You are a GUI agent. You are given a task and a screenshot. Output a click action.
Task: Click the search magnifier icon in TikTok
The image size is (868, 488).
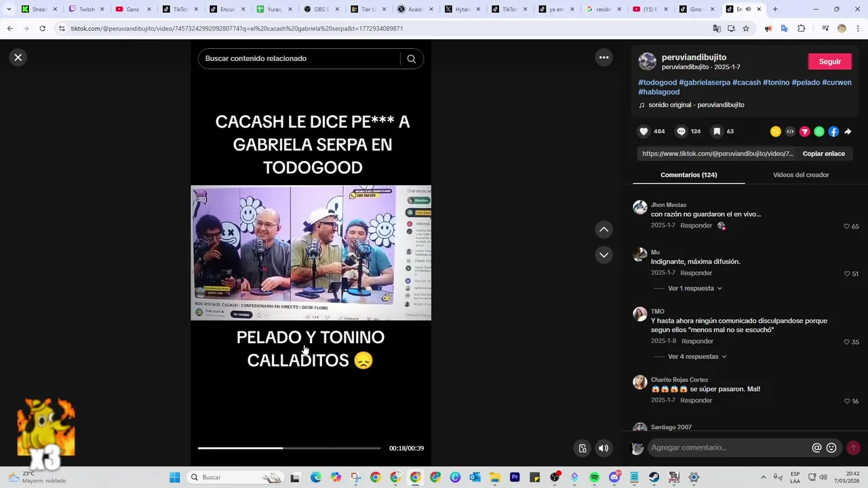411,58
